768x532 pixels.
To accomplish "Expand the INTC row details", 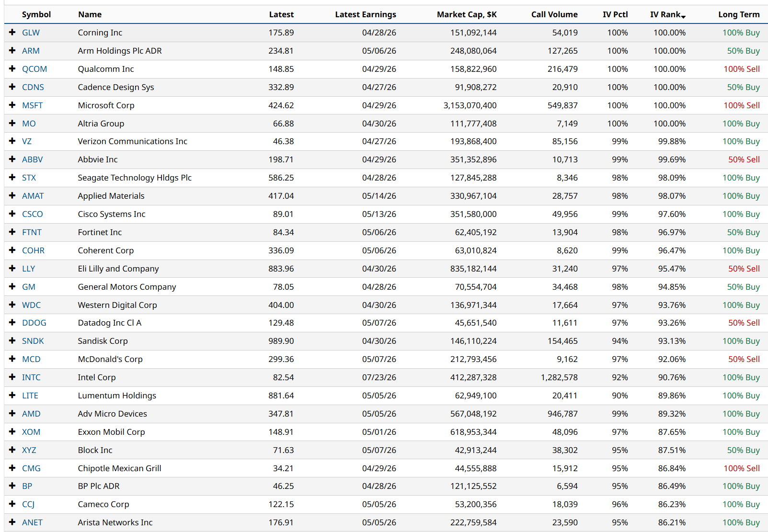I will tap(12, 377).
